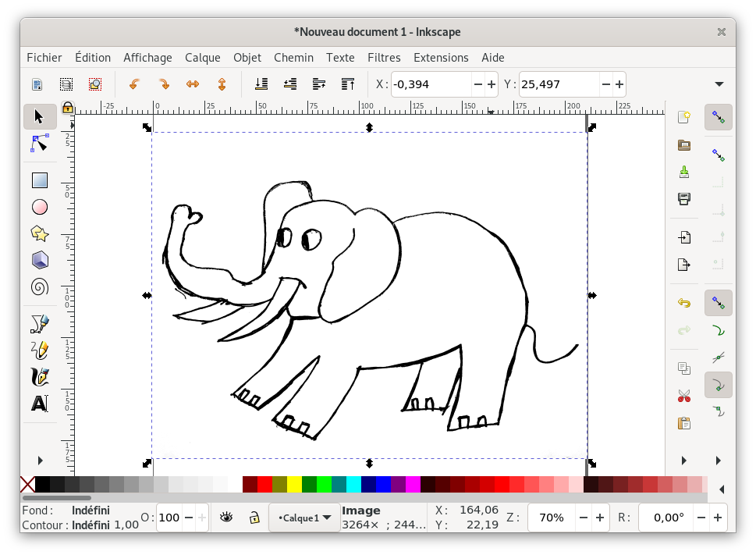This screenshot has height=555, width=756.
Task: Click the Undo arrow icon
Action: coord(684,303)
